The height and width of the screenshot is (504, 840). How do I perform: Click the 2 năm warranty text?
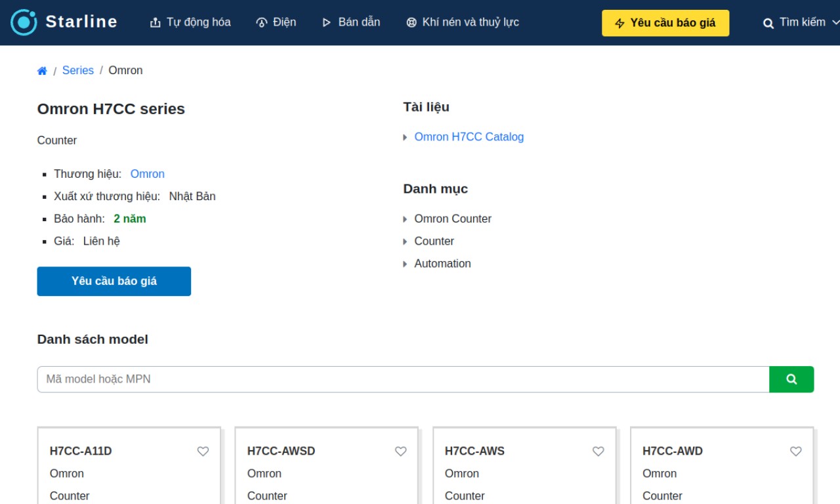pyautogui.click(x=130, y=219)
